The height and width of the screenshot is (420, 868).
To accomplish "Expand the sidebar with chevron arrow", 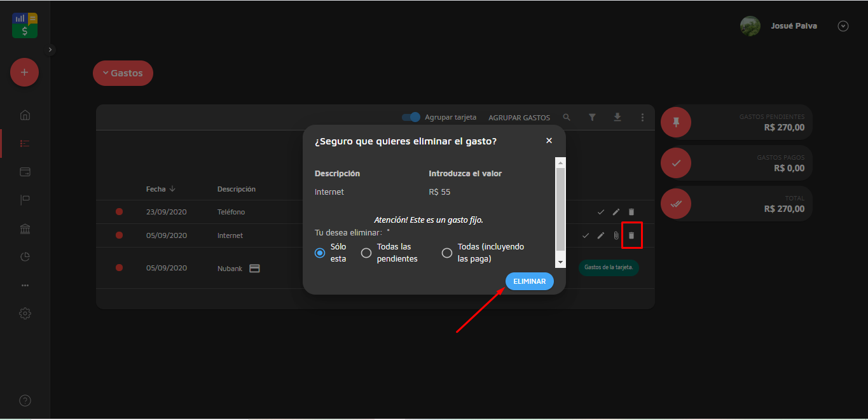I will tap(51, 50).
